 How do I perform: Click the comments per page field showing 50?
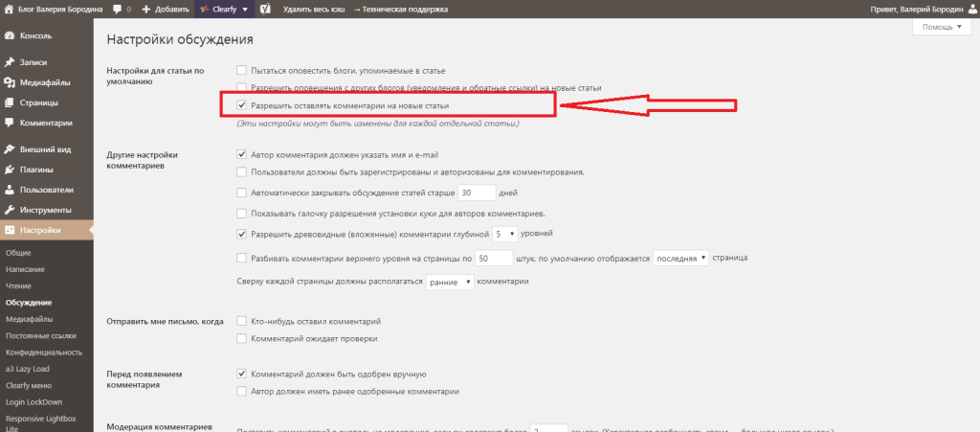point(494,258)
